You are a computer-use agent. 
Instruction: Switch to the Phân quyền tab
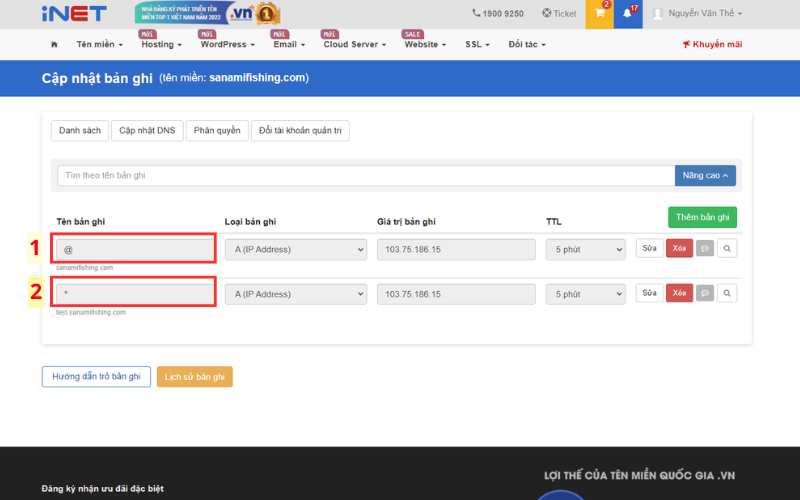point(217,131)
